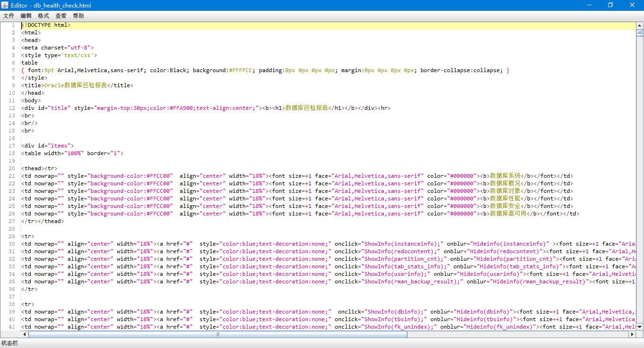This screenshot has height=348, width=644.
Task: Click the title text Oracle数据库巡检报告
Action: click(75, 85)
